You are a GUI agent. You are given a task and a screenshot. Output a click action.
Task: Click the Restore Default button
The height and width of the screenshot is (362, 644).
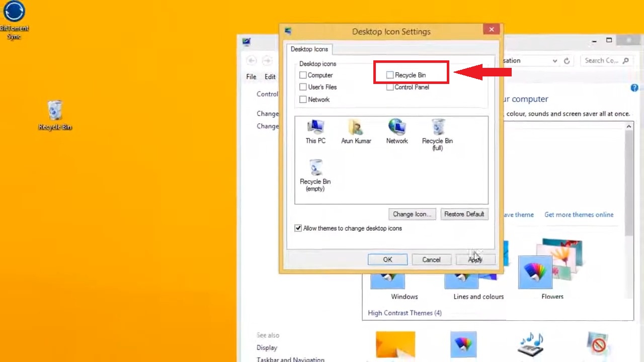(x=464, y=214)
